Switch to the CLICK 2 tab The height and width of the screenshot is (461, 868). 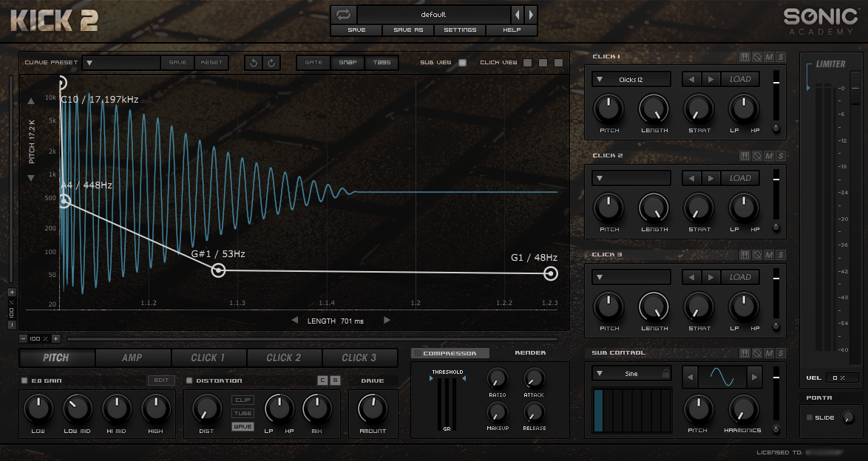click(x=283, y=358)
